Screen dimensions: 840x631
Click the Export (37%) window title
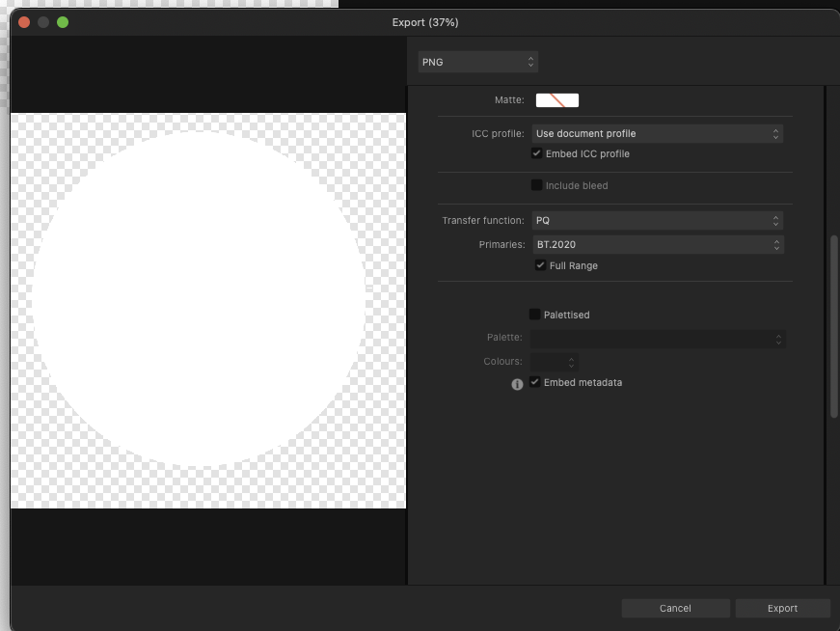point(425,22)
